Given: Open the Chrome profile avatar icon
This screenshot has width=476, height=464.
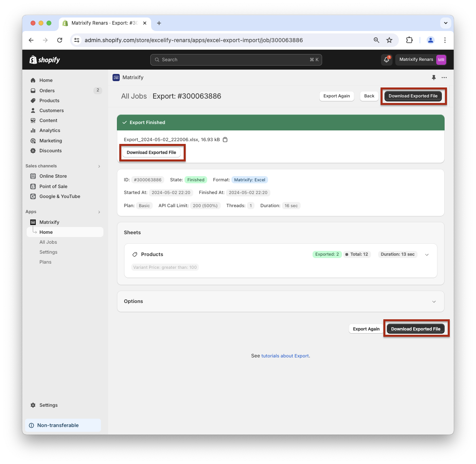Looking at the screenshot, I should 430,40.
